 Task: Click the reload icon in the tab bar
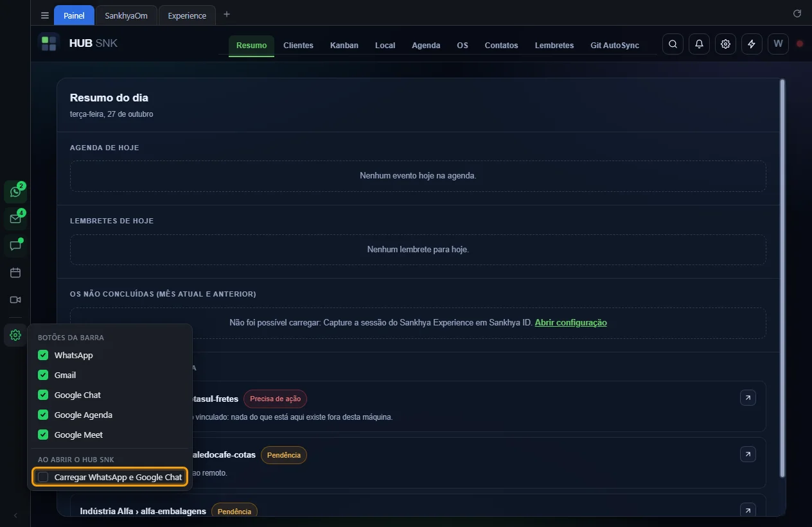(x=797, y=13)
